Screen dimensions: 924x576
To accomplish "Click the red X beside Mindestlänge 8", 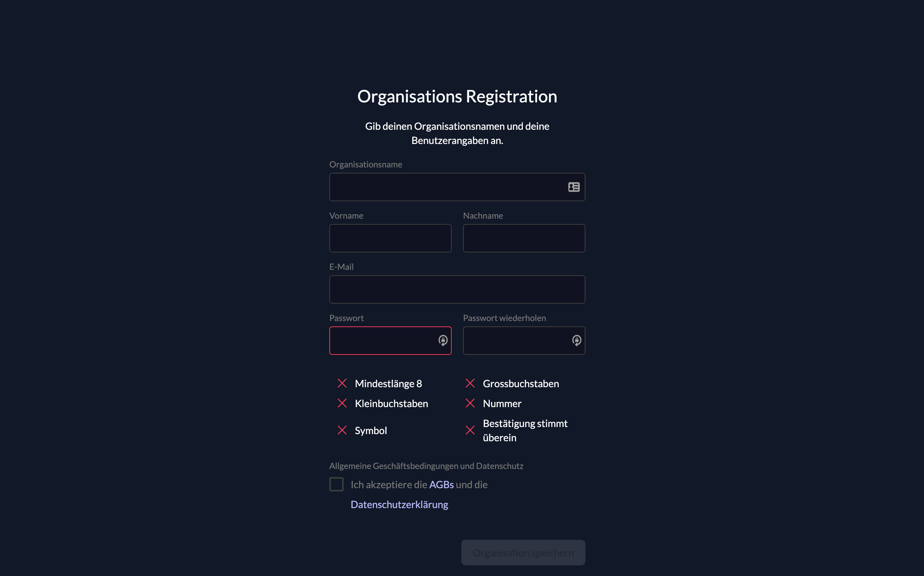I will [342, 383].
